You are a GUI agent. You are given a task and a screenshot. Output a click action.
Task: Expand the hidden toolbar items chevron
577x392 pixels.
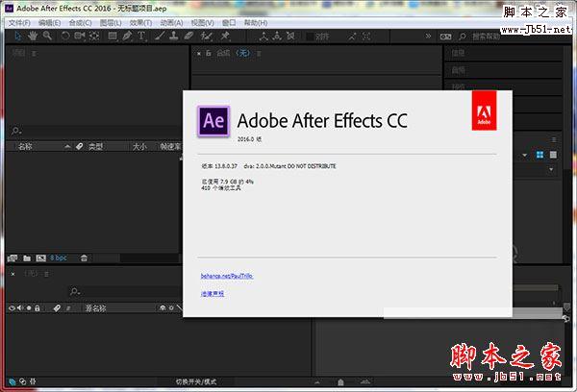tap(428, 37)
